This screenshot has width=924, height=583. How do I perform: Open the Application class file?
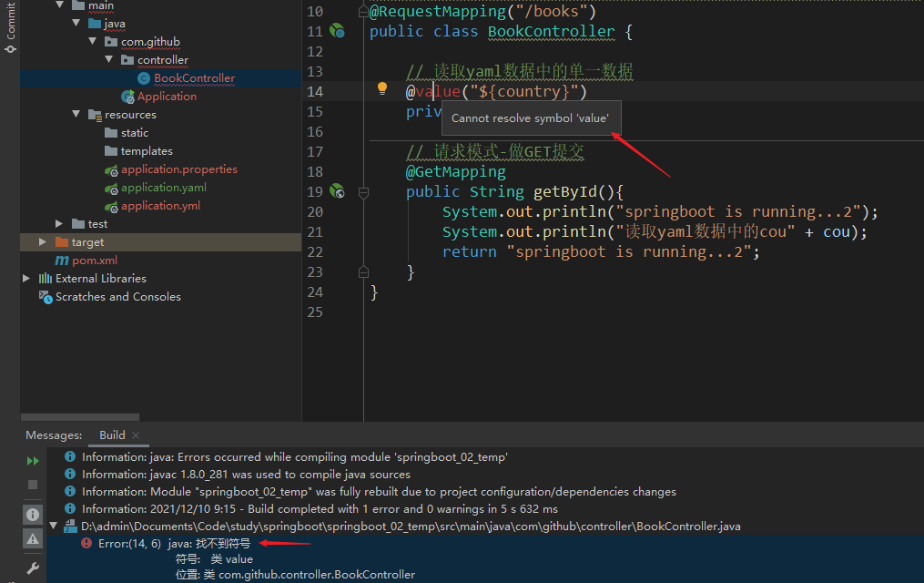pyautogui.click(x=167, y=96)
